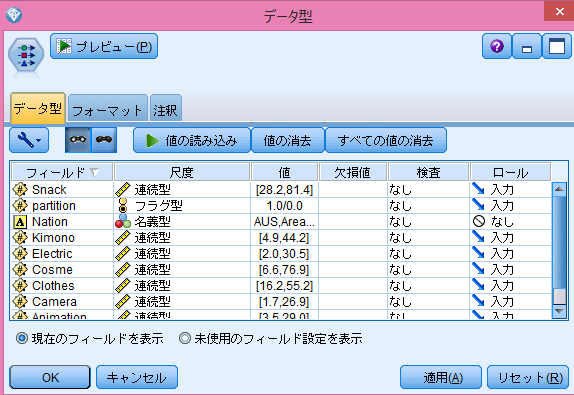Open Electric's 連続型 measurement dropdown
The height and width of the screenshot is (395, 574).
(182, 254)
